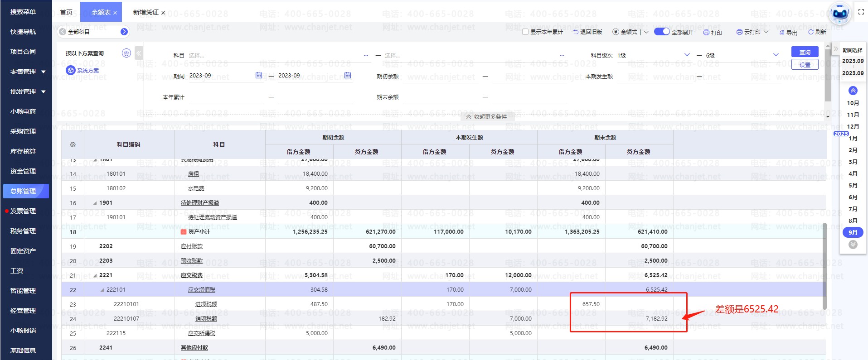Click the 打印 printer icon
The height and width of the screenshot is (360, 868).
[706, 33]
